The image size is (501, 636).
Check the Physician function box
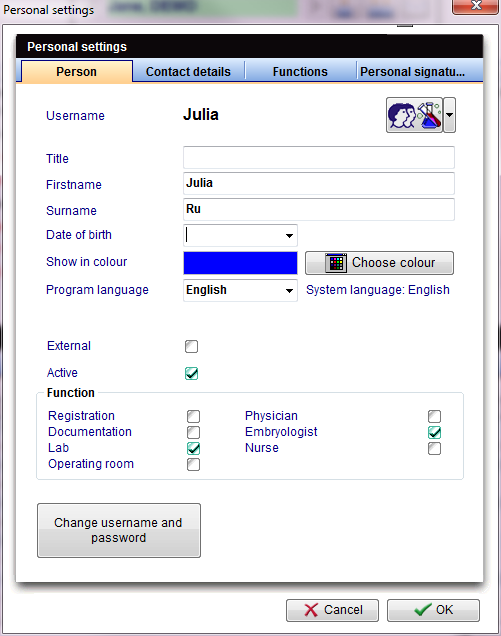pos(434,416)
